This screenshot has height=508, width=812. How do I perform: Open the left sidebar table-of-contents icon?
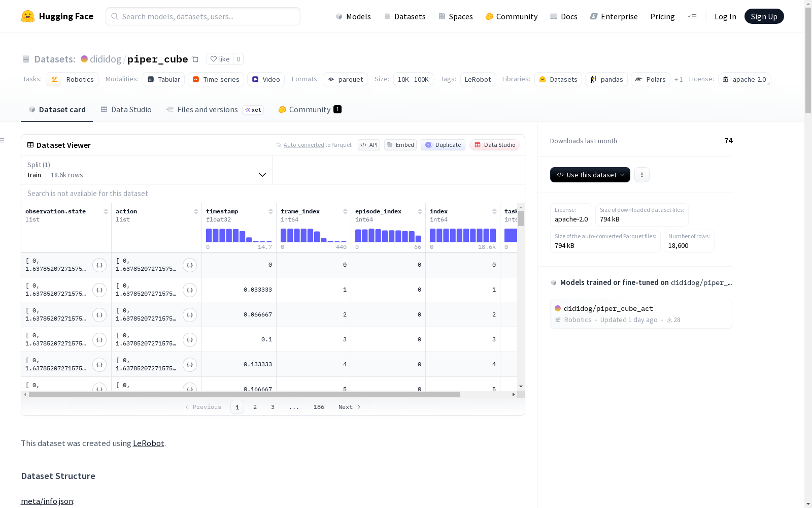pos(3,140)
